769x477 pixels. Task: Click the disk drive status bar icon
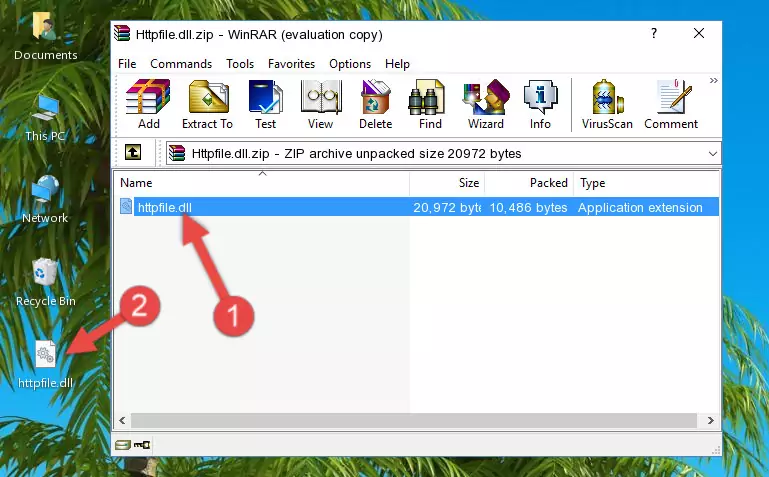pos(123,445)
